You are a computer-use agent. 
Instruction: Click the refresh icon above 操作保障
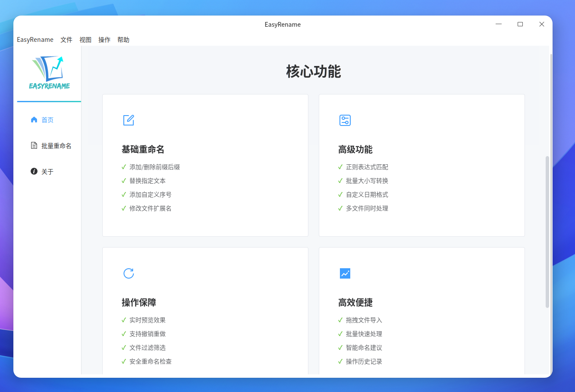(x=129, y=273)
